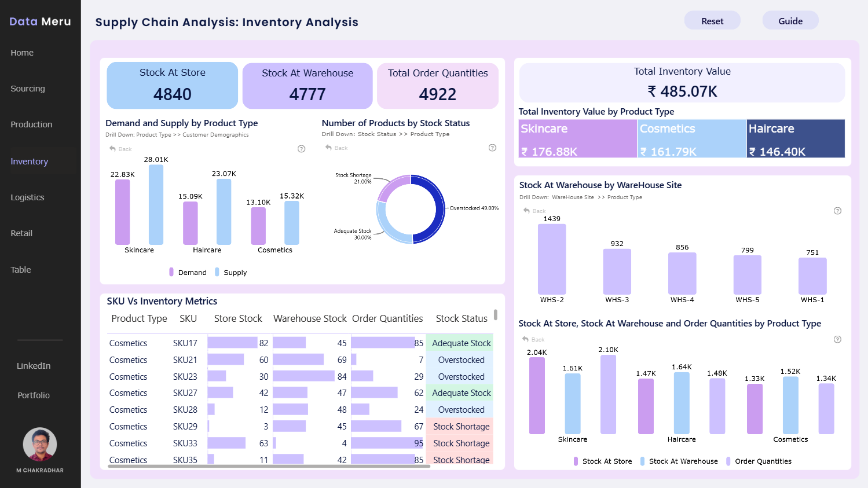
Task: Click Back arrow on Stock Status donut chart
Action: pyautogui.click(x=336, y=148)
